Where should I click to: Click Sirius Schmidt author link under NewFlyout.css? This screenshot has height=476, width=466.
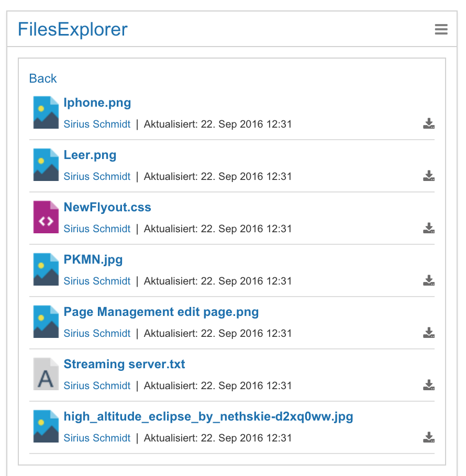[97, 229]
